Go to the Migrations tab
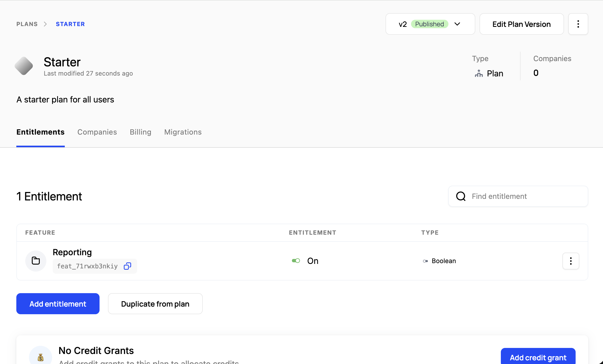Viewport: 603px width, 364px height. pyautogui.click(x=183, y=132)
